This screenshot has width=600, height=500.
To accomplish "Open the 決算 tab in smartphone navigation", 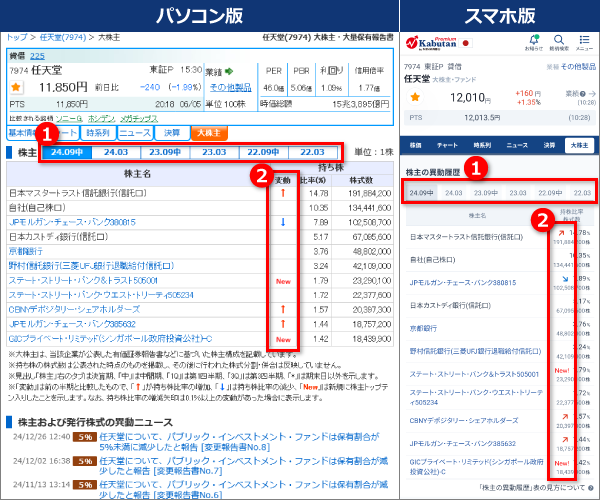I will (x=549, y=145).
